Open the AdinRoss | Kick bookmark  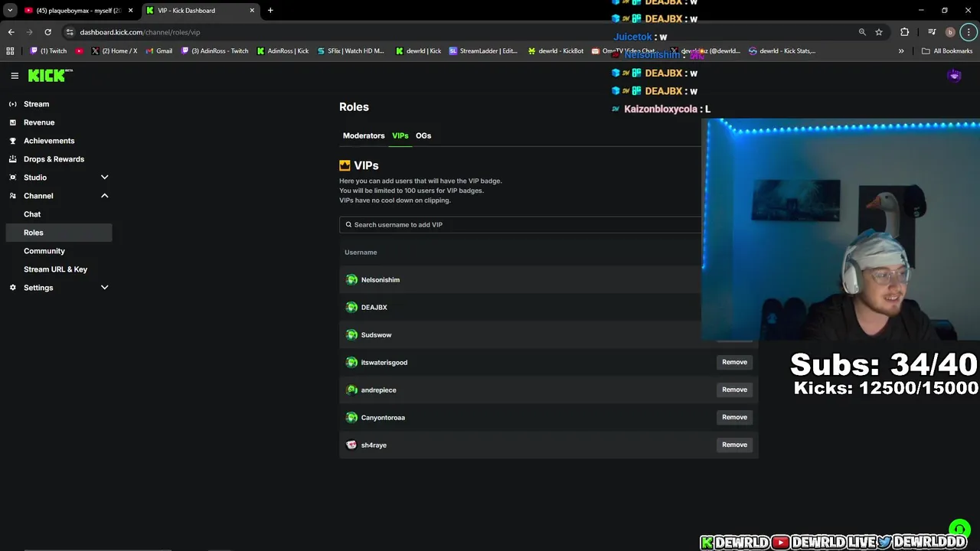[283, 51]
